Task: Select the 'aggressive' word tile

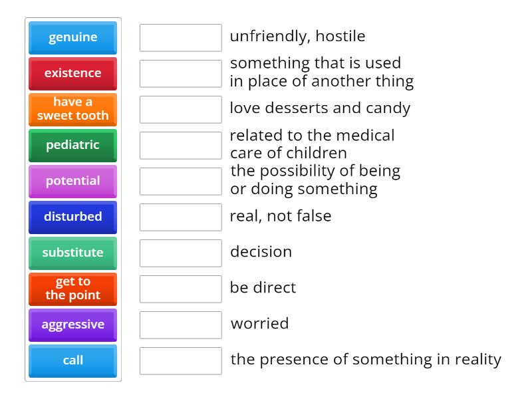Action: (x=72, y=325)
